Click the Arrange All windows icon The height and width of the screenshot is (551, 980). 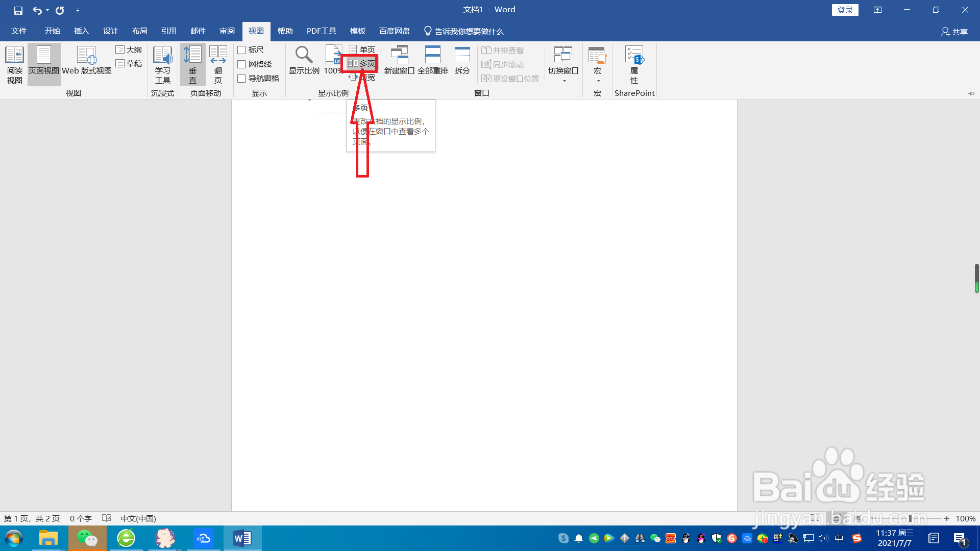(432, 60)
